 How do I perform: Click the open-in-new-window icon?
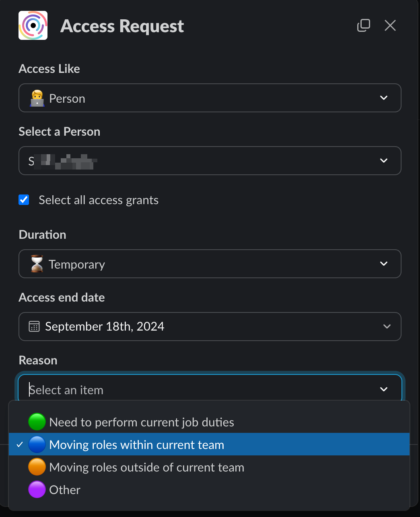coord(363,25)
